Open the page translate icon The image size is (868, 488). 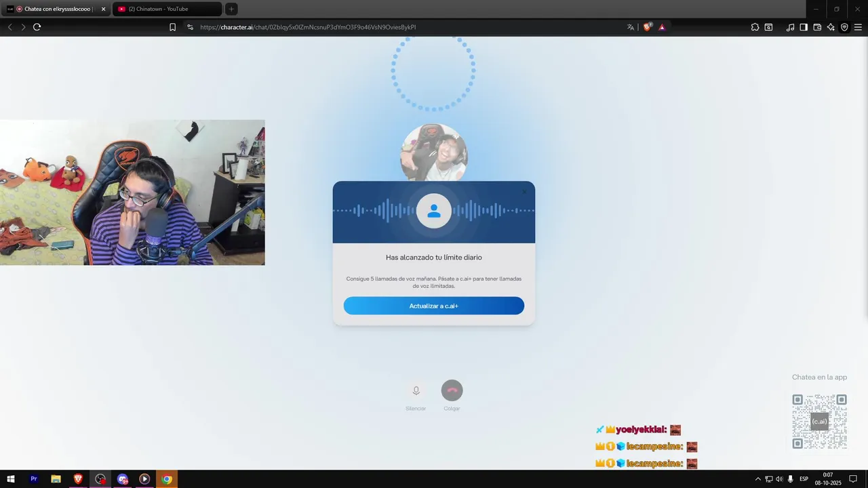pos(631,27)
